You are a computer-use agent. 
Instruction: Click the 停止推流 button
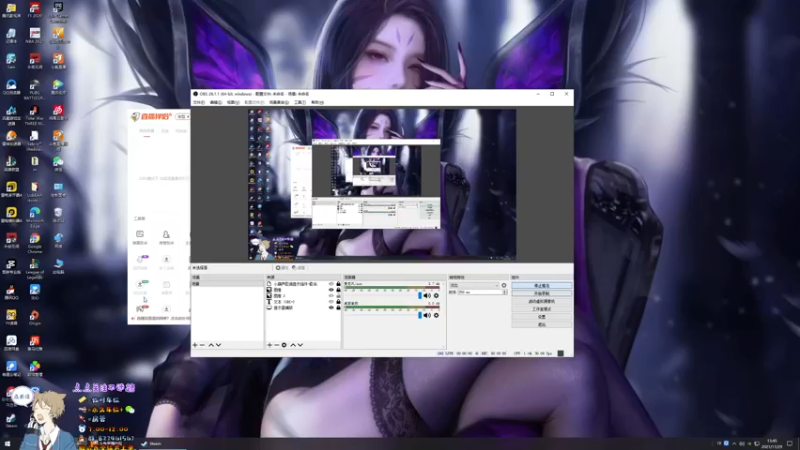[x=541, y=286]
